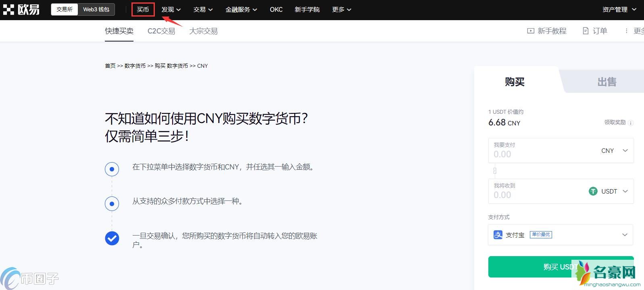Click the heading 不知道如何使用CNY购买数字货币
This screenshot has height=290, width=644.
[x=206, y=119]
